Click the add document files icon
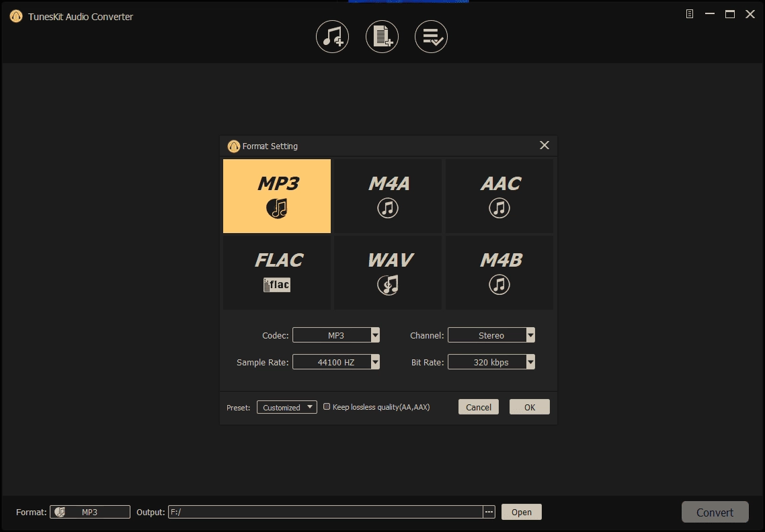 coord(382,36)
